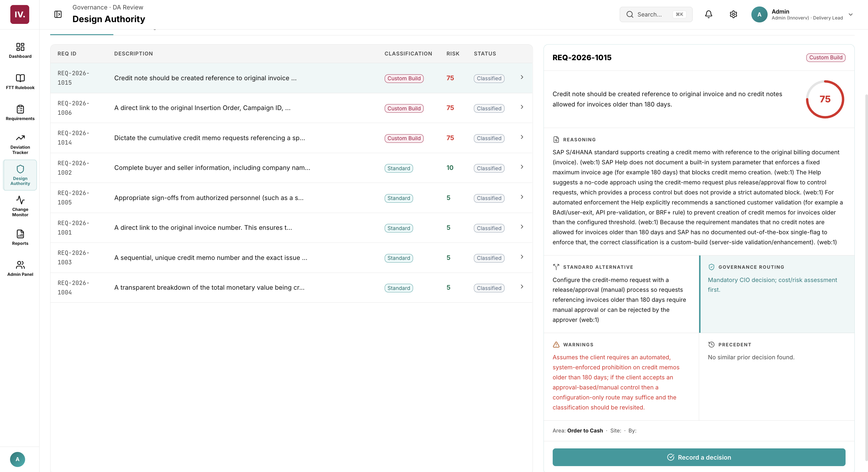Expand row REQ-2026-1002 chevron

[522, 167]
